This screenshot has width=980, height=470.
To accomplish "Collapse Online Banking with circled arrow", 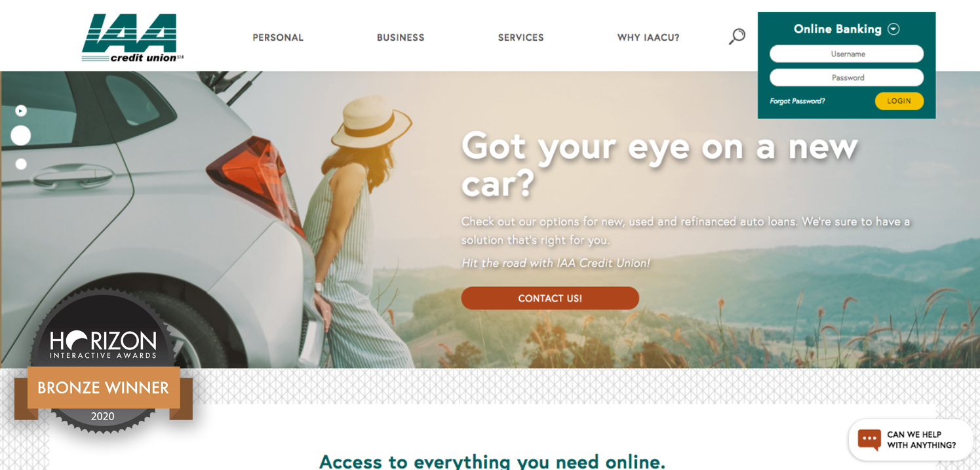I will [893, 29].
